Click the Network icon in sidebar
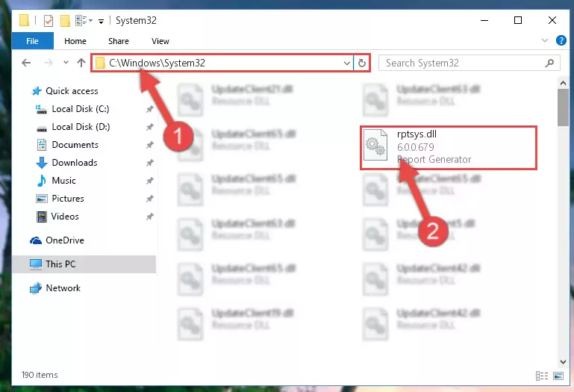 (x=36, y=288)
